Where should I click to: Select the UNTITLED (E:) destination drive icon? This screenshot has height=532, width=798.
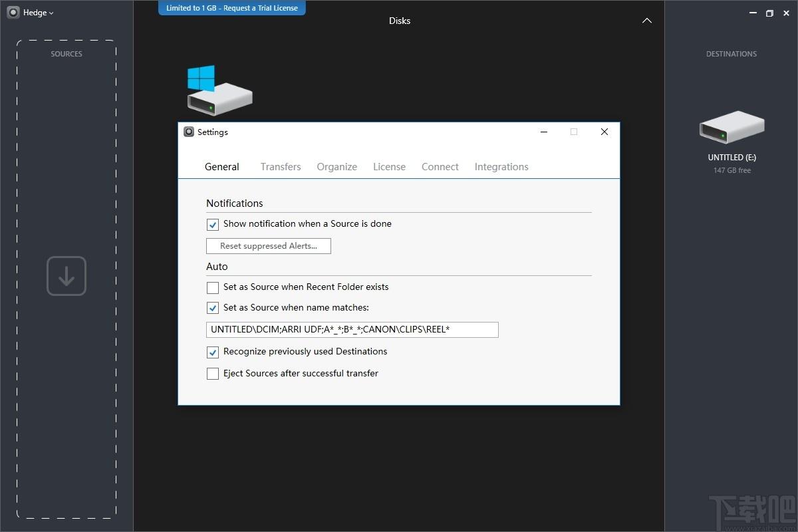(731, 126)
